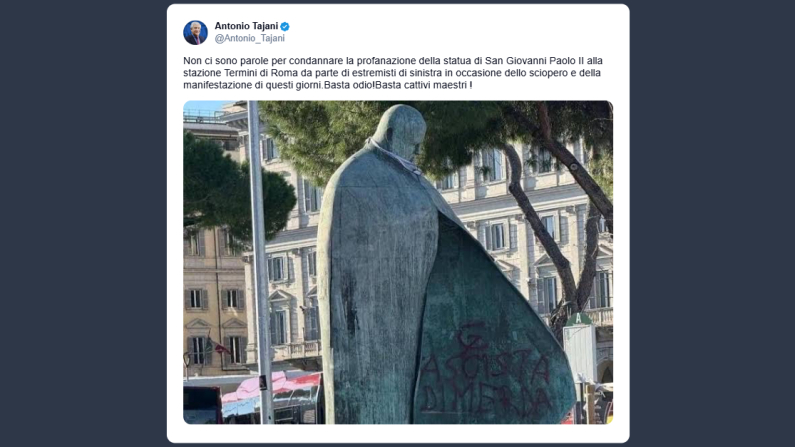
Task: Open the Antonio Tajani display name
Action: [246, 26]
